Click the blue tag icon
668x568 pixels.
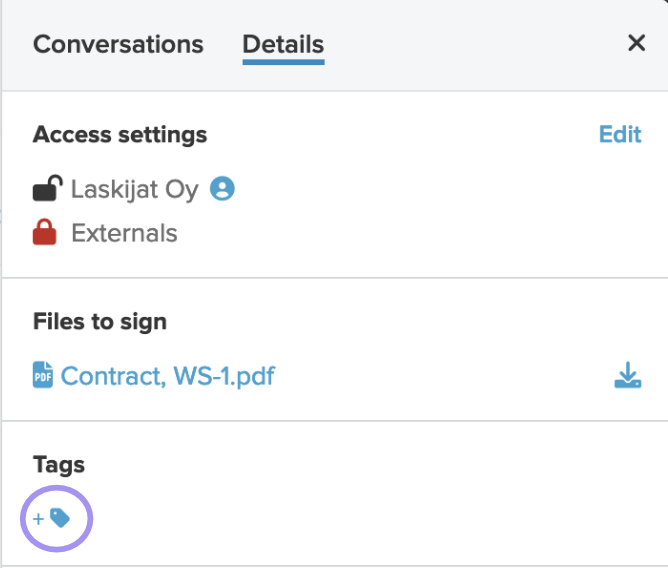click(x=60, y=518)
